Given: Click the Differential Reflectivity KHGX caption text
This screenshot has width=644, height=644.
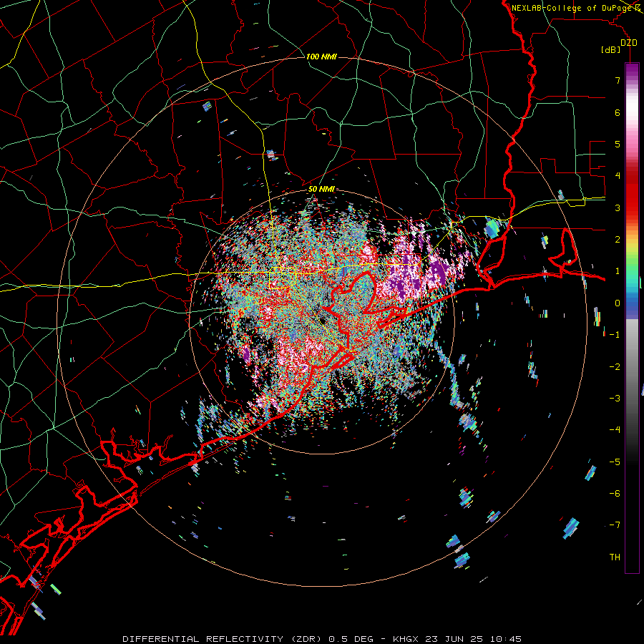Looking at the screenshot, I should point(322,639).
